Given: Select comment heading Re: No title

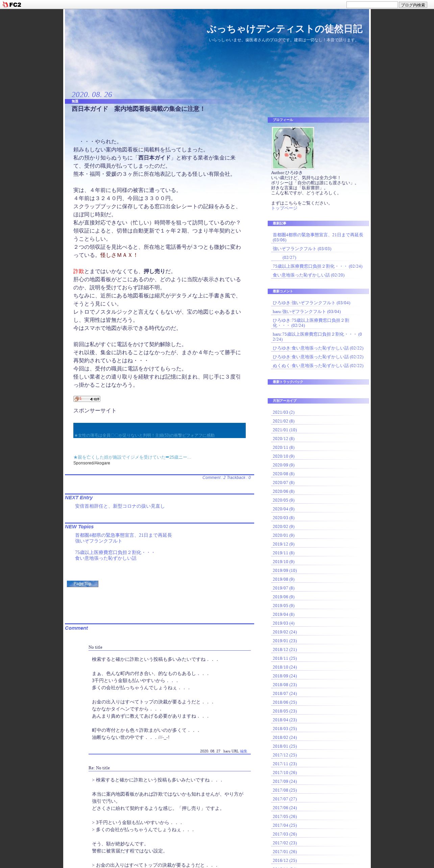Looking at the screenshot, I should click(99, 768).
